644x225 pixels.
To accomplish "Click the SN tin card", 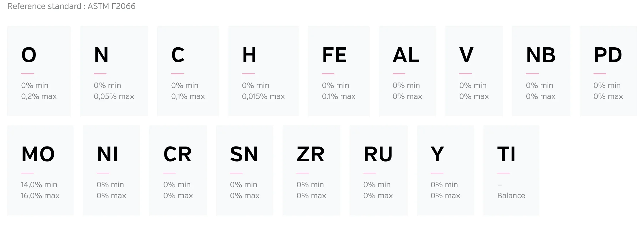I will point(245,170).
